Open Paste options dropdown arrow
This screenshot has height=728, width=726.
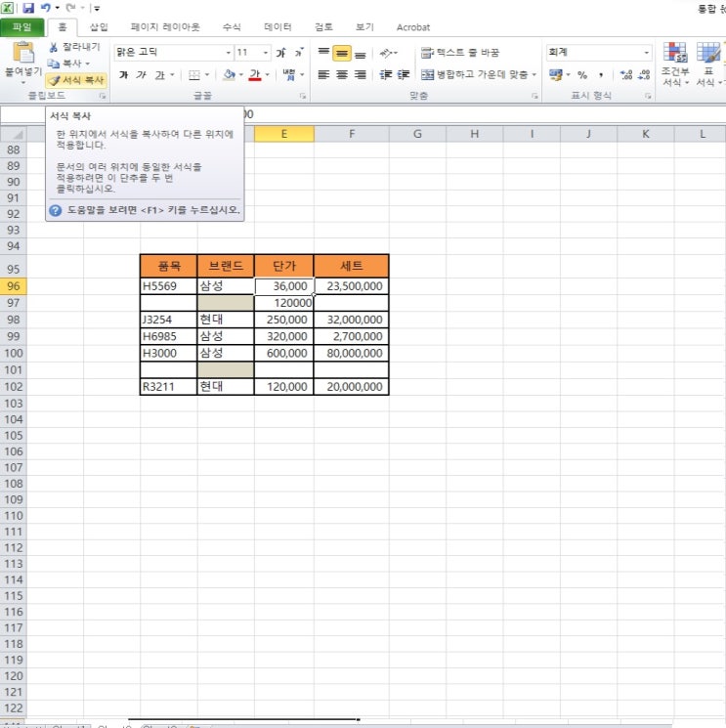pos(23,83)
